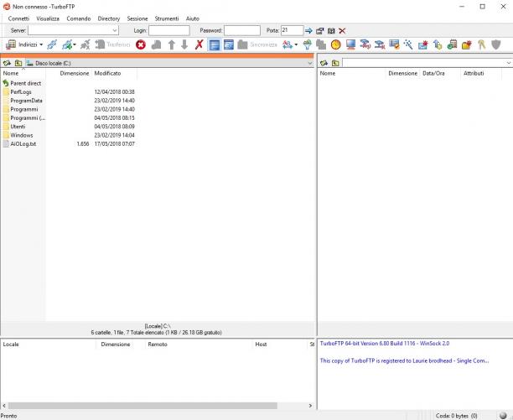Click the icon right of blue arrow
This screenshot has width=513, height=420.
pyautogui.click(x=320, y=31)
